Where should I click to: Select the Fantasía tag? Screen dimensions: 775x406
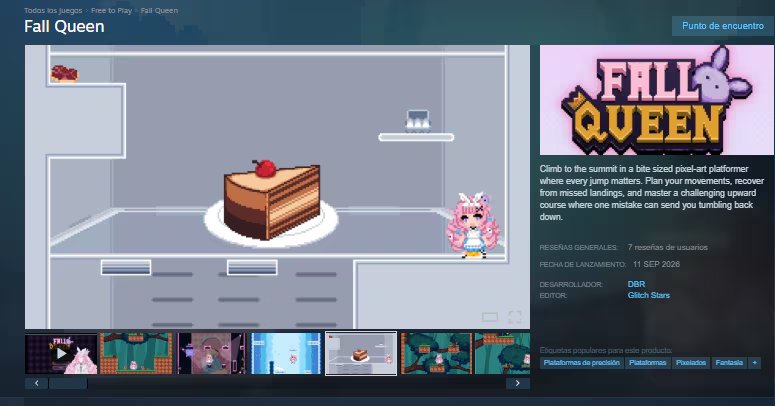coord(729,363)
